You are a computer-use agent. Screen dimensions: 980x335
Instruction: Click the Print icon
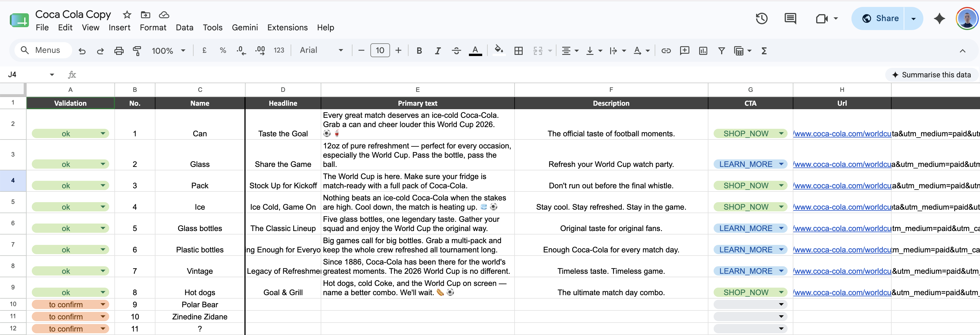[119, 51]
